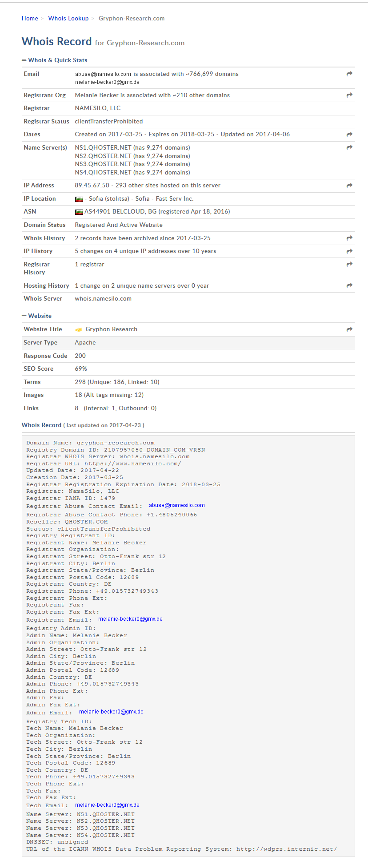Click the share arrow in the Registrant Org row

pos(349,95)
